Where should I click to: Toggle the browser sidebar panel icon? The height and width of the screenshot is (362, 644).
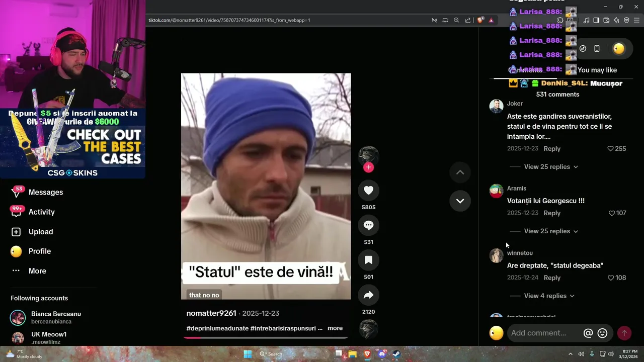coord(596,20)
